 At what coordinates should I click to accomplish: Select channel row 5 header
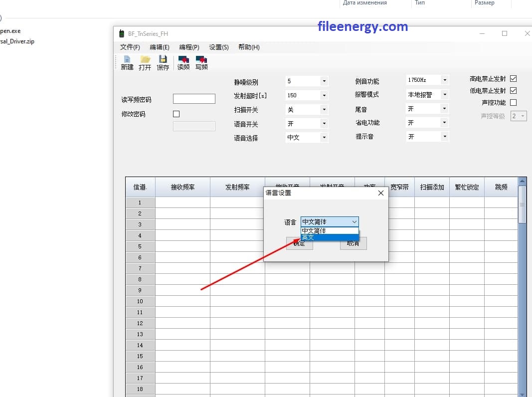(x=140, y=246)
